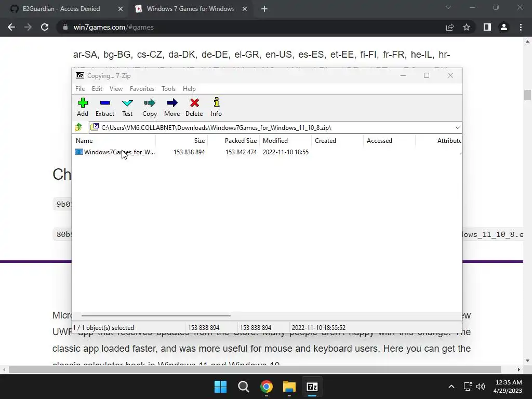Sort files by Size column
The image size is (532, 399).
182,140
